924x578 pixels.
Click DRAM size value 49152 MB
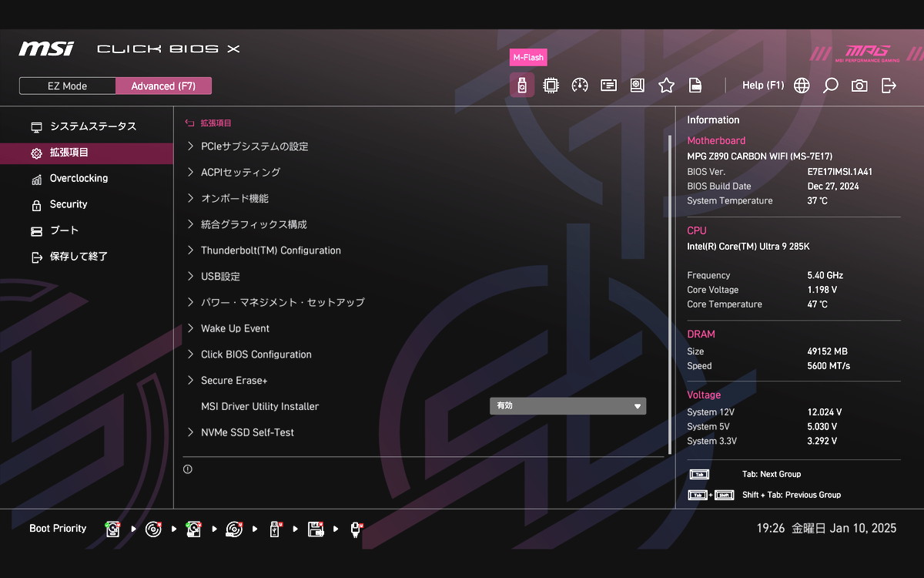pyautogui.click(x=827, y=351)
